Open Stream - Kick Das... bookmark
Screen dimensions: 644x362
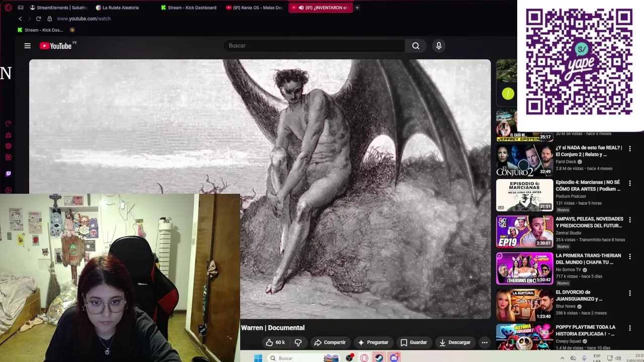pos(40,30)
